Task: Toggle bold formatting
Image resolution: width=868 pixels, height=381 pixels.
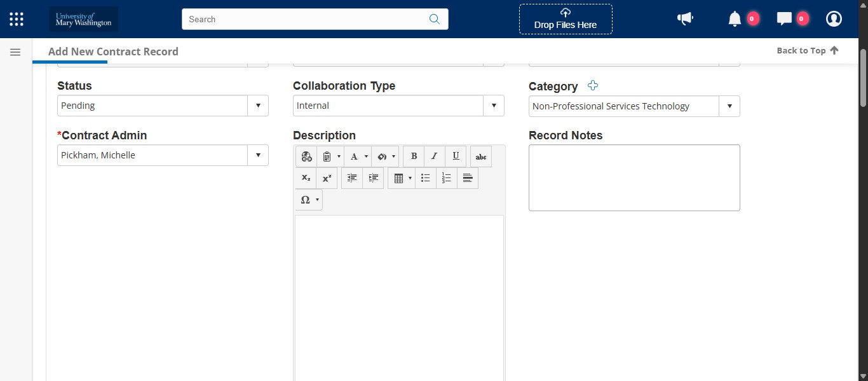Action: pyautogui.click(x=414, y=156)
